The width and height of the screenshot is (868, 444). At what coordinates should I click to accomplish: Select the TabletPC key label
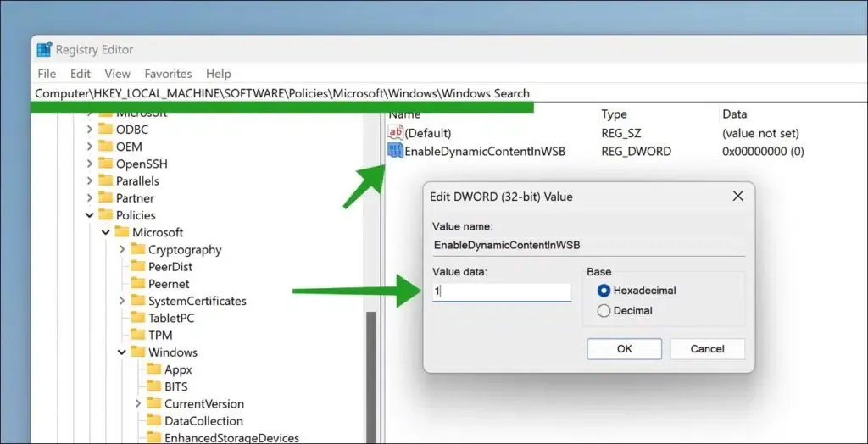point(171,318)
